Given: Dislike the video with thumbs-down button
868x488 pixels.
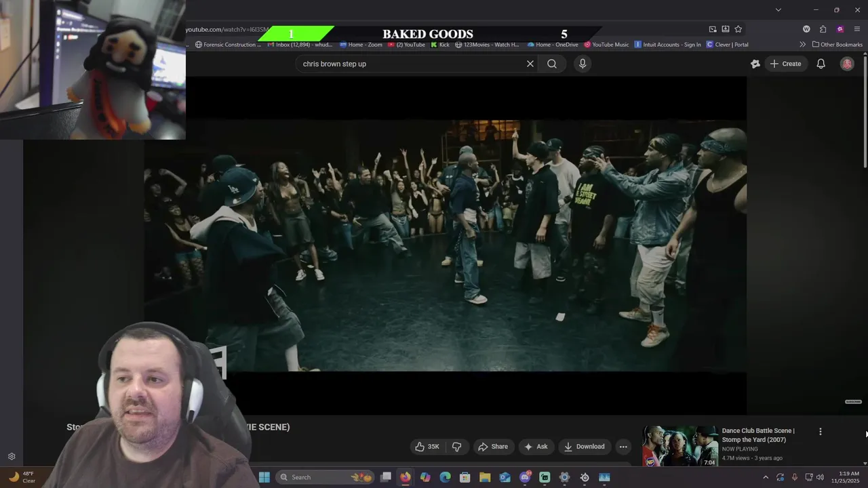Looking at the screenshot, I should [x=456, y=447].
